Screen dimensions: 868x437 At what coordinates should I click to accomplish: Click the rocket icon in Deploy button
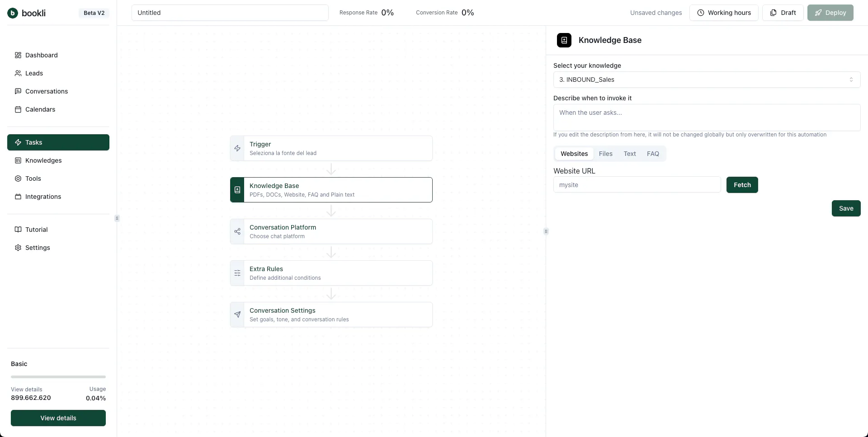coord(818,13)
